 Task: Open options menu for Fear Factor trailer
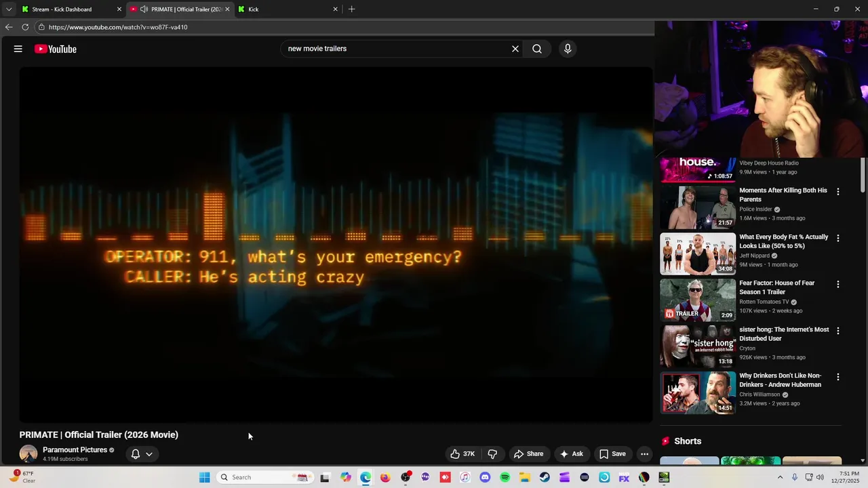(x=838, y=285)
